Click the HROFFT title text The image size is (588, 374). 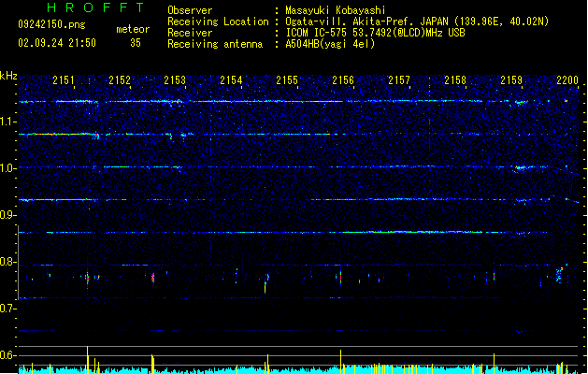(96, 7)
